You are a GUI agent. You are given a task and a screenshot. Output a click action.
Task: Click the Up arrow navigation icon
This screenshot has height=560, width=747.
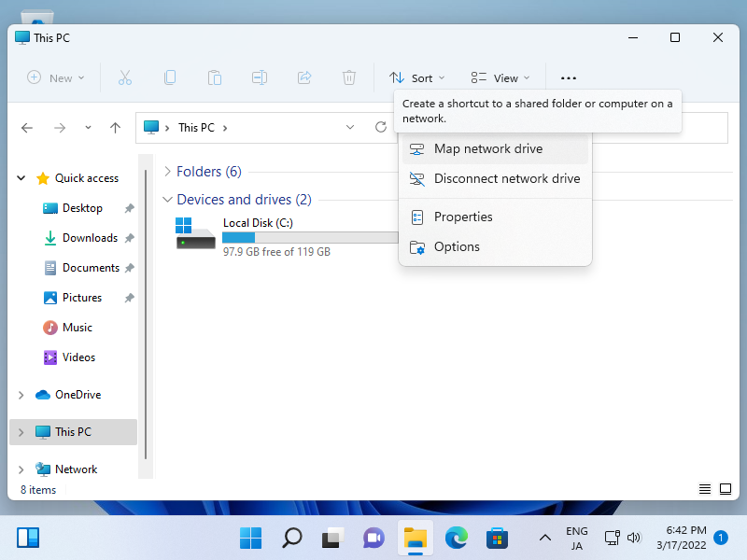pyautogui.click(x=116, y=128)
